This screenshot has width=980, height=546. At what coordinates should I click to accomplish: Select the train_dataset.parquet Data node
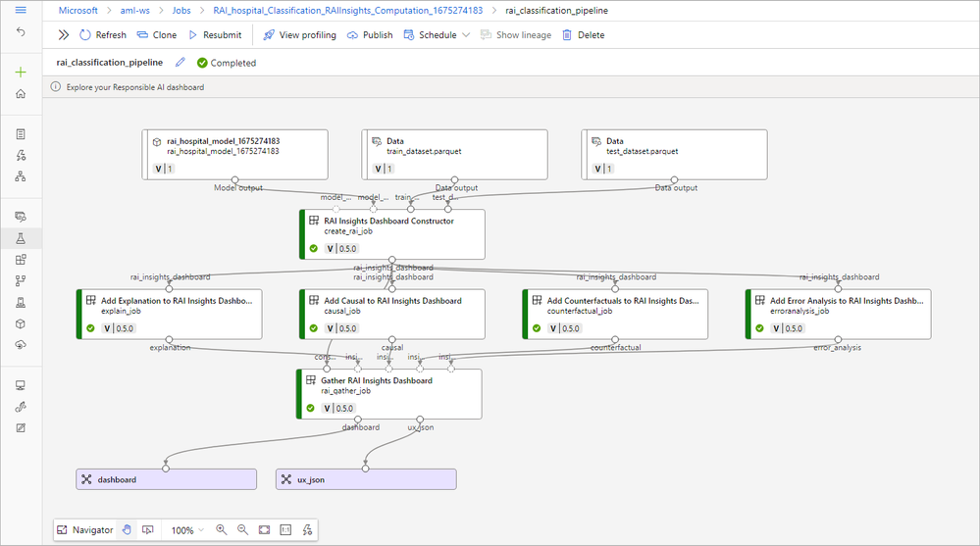(454, 154)
